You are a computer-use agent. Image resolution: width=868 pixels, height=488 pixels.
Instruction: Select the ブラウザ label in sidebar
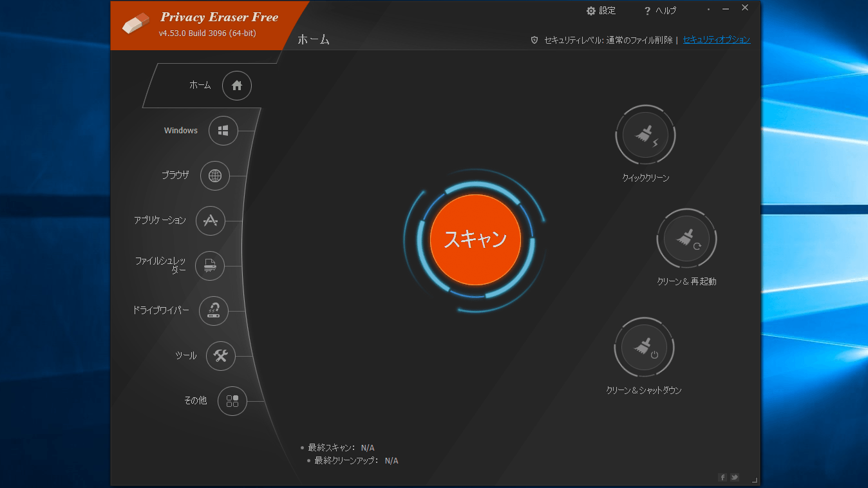pyautogui.click(x=175, y=175)
